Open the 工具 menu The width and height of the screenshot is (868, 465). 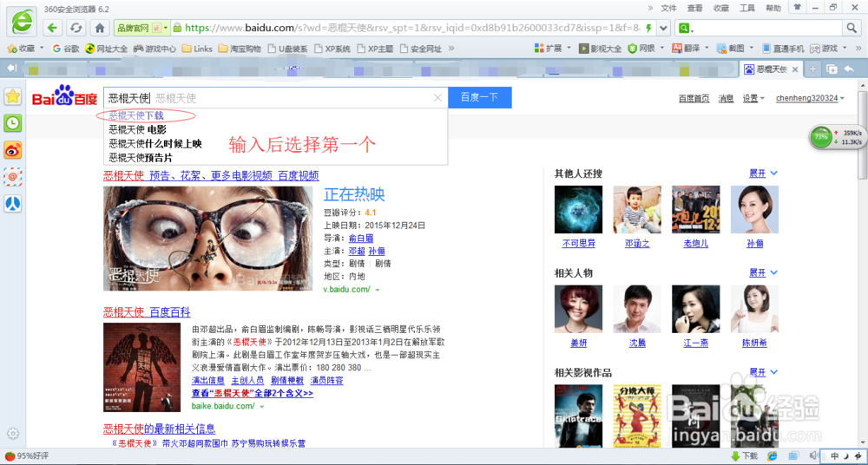pyautogui.click(x=747, y=8)
